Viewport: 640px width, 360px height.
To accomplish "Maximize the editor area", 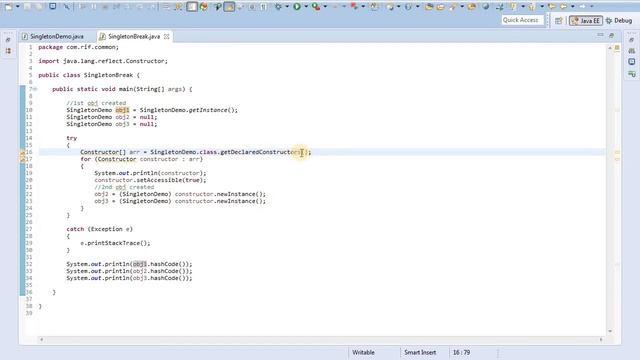I will [611, 36].
